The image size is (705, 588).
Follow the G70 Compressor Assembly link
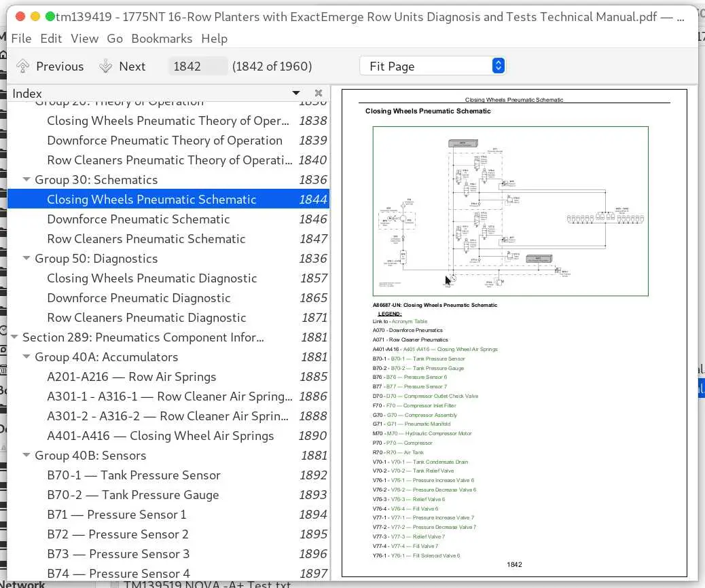[x=422, y=415]
